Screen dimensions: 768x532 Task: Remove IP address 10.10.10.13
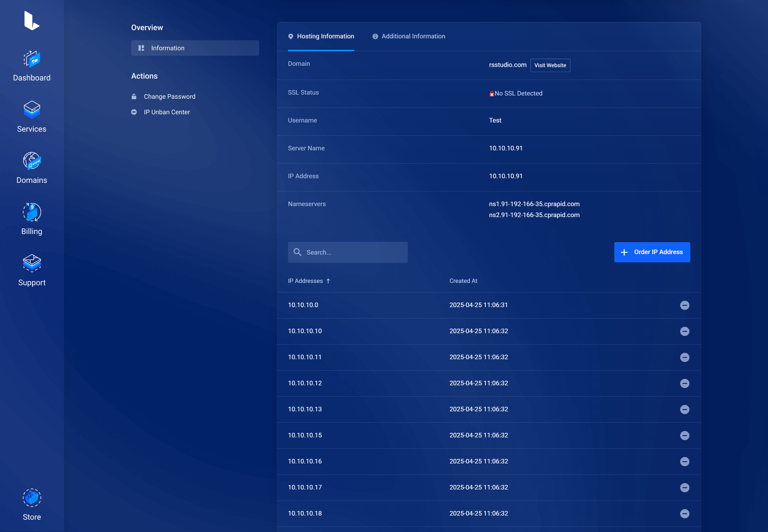[685, 410]
